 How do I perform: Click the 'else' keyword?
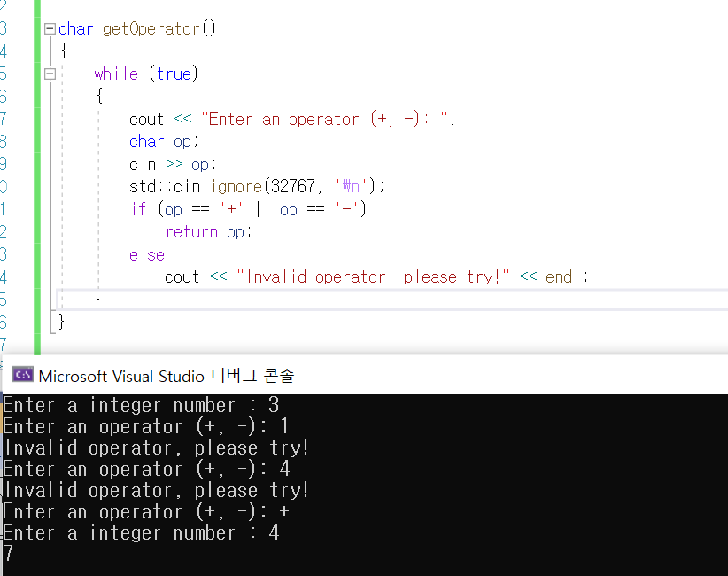coord(147,254)
